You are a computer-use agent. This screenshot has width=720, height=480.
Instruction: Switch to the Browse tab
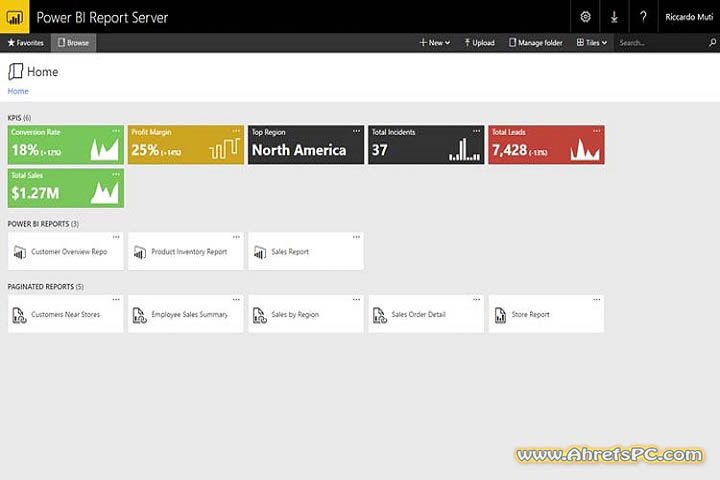73,43
